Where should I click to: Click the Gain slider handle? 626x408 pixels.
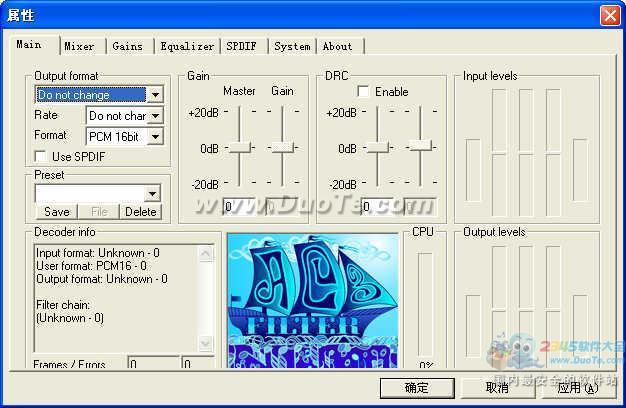[283, 147]
